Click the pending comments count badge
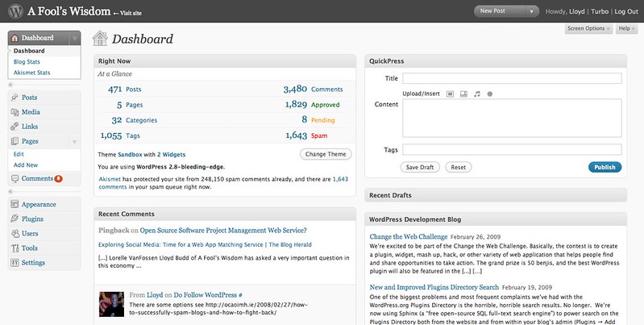 (x=58, y=179)
